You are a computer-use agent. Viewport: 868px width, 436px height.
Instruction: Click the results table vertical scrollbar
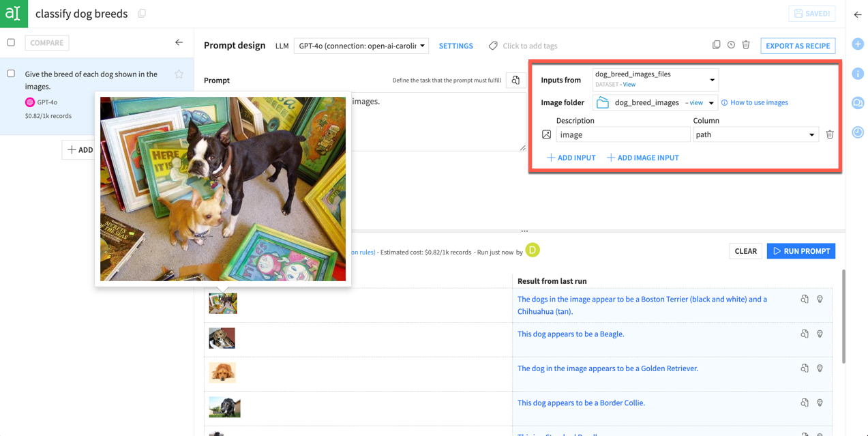tap(843, 317)
